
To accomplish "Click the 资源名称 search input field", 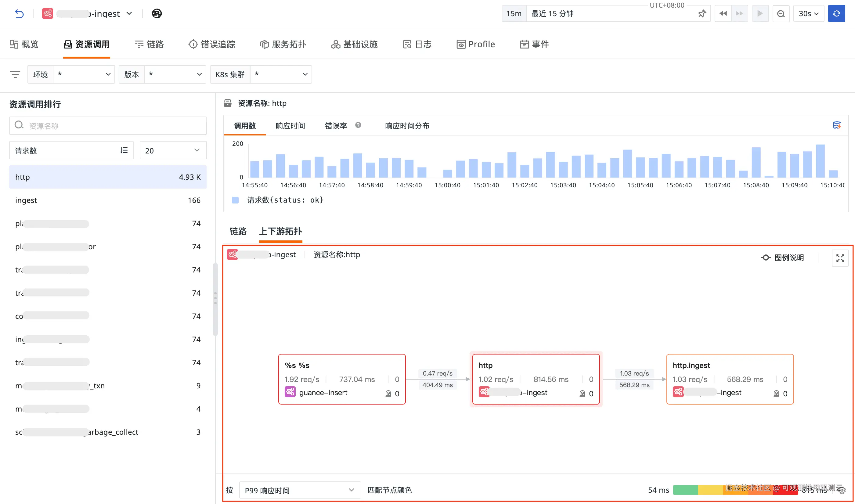I will (x=108, y=126).
